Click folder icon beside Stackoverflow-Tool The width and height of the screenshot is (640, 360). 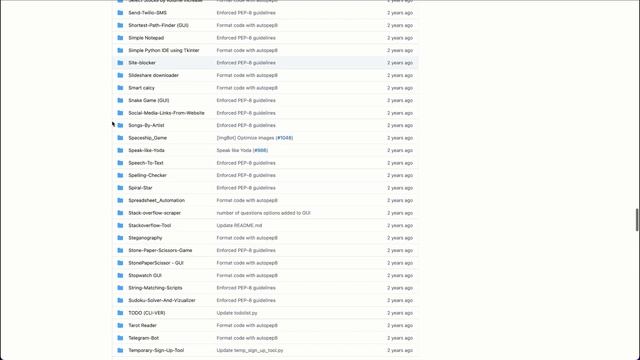[120, 225]
